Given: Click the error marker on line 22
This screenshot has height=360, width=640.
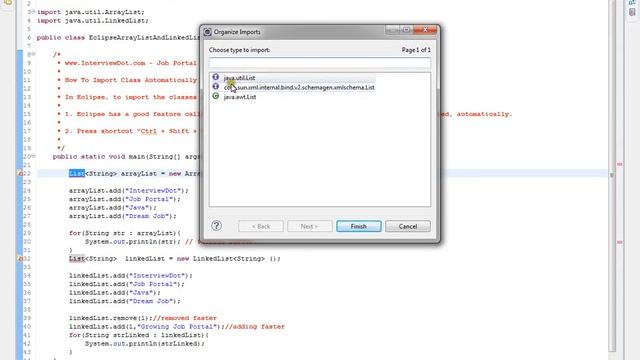Looking at the screenshot, I should pyautogui.click(x=20, y=173).
